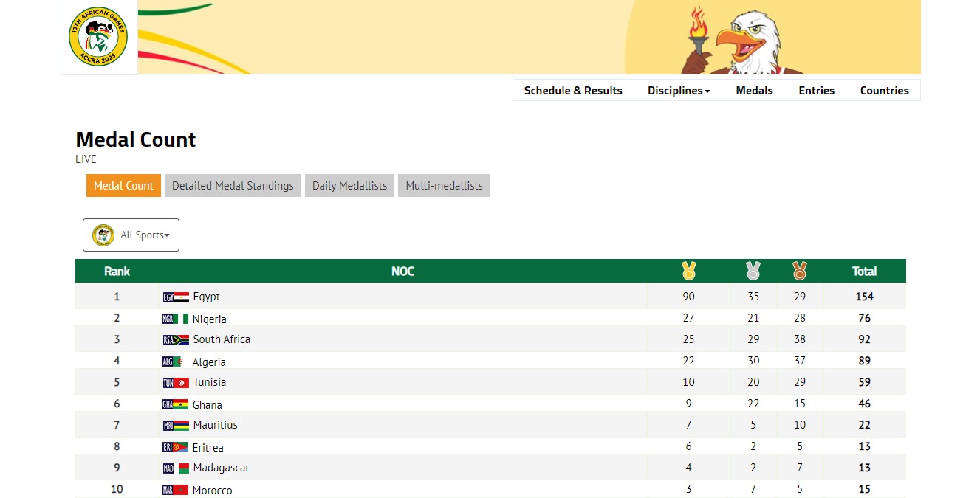Expand the Disciplines dropdown menu
The width and height of the screenshot is (980, 498).
pyautogui.click(x=679, y=91)
